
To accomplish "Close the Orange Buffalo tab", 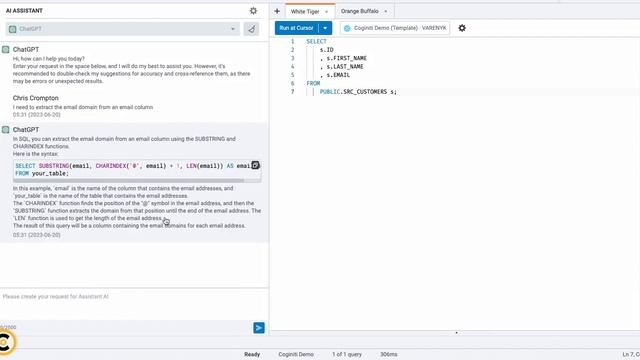I will (x=386, y=11).
